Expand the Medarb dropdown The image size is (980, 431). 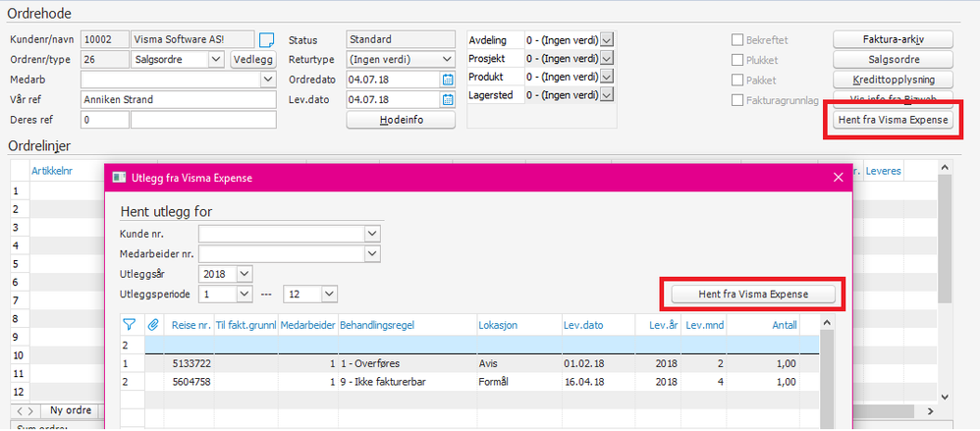[268, 80]
